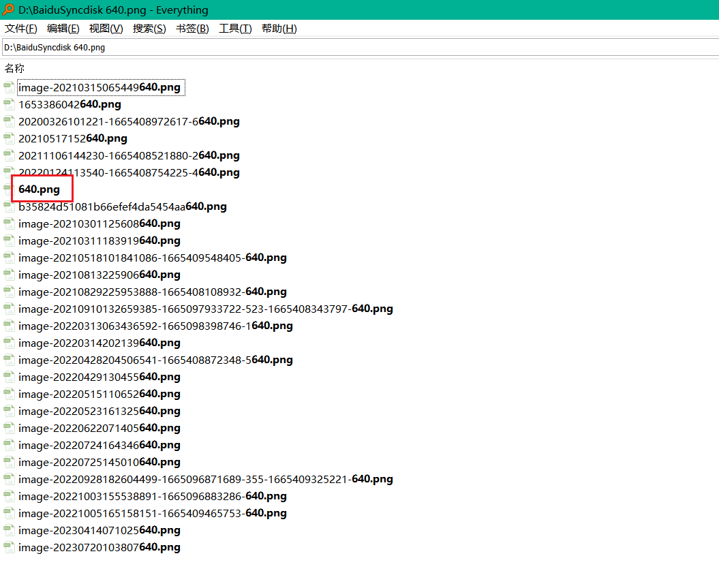This screenshot has height=588, width=719.
Task: Click file icon of image-20221003155538891-1665096883286-640.png
Action: pyautogui.click(x=9, y=496)
